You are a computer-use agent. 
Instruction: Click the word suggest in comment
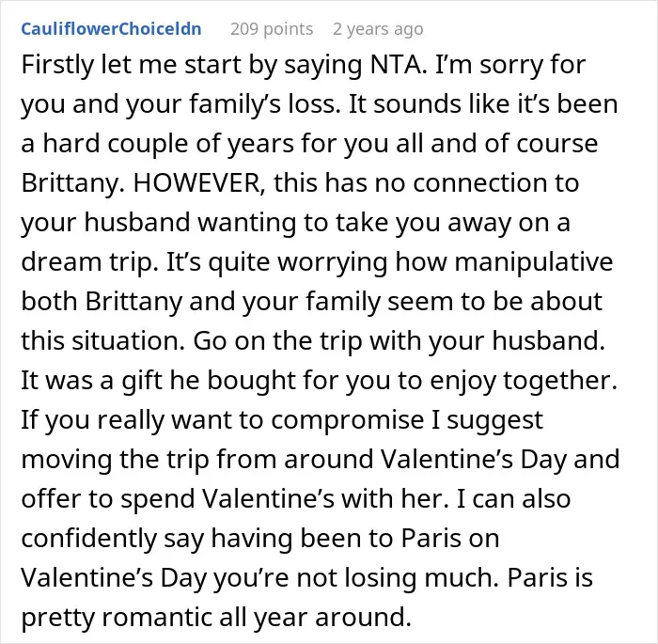point(495,420)
